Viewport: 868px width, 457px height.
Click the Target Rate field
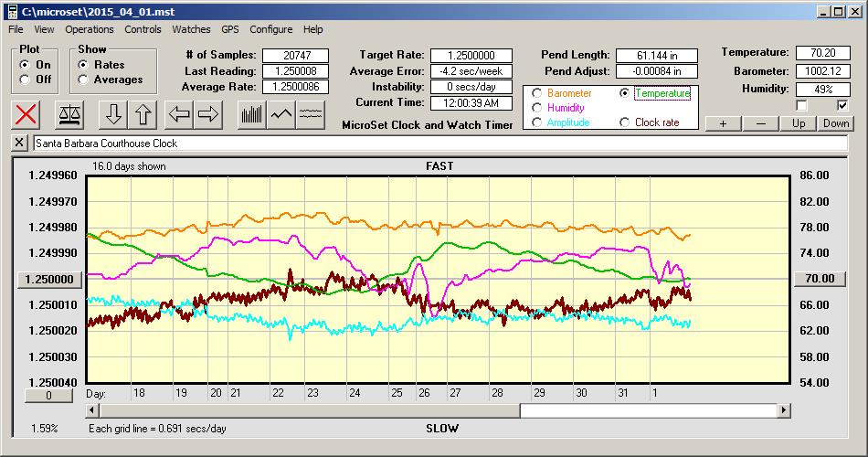point(471,56)
